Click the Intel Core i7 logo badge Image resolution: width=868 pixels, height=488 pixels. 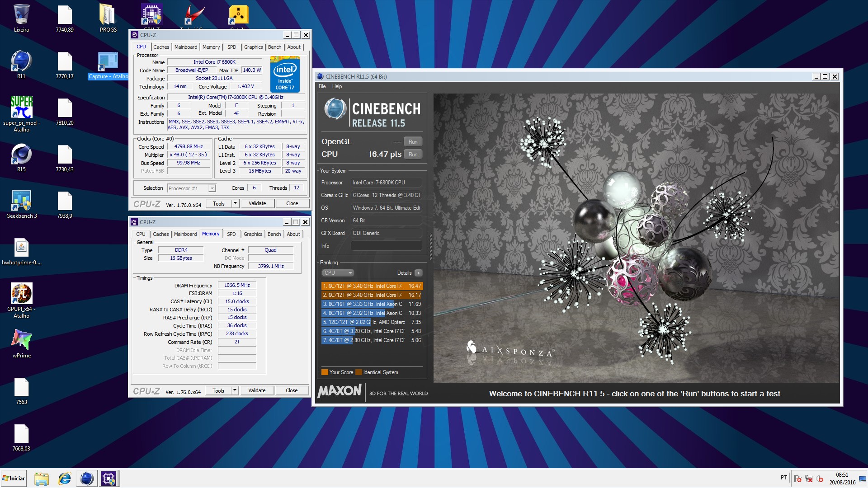click(x=285, y=74)
